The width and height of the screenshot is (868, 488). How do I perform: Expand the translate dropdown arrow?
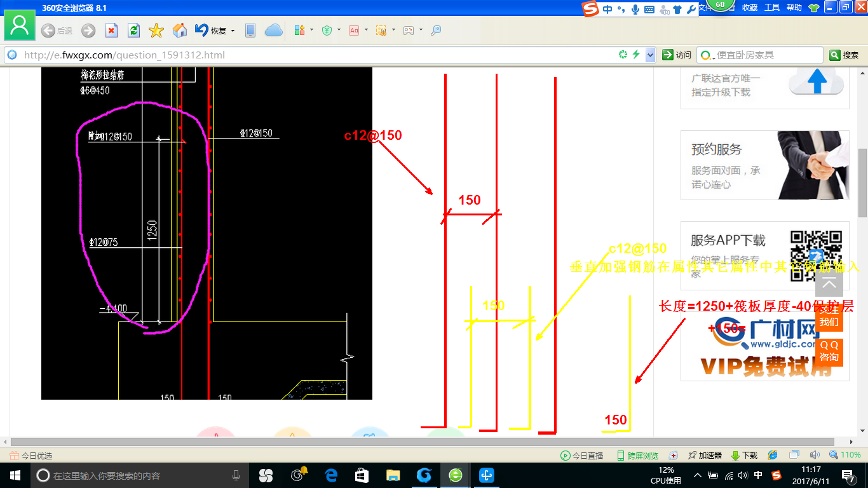[366, 30]
